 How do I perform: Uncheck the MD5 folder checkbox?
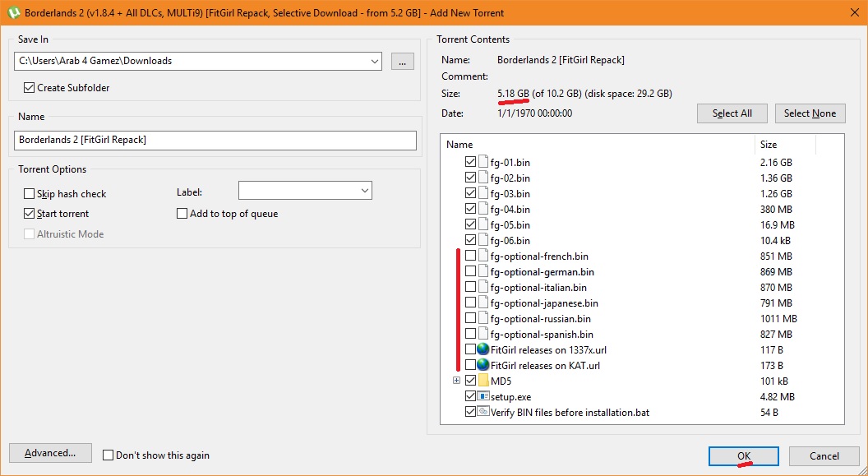pyautogui.click(x=470, y=381)
